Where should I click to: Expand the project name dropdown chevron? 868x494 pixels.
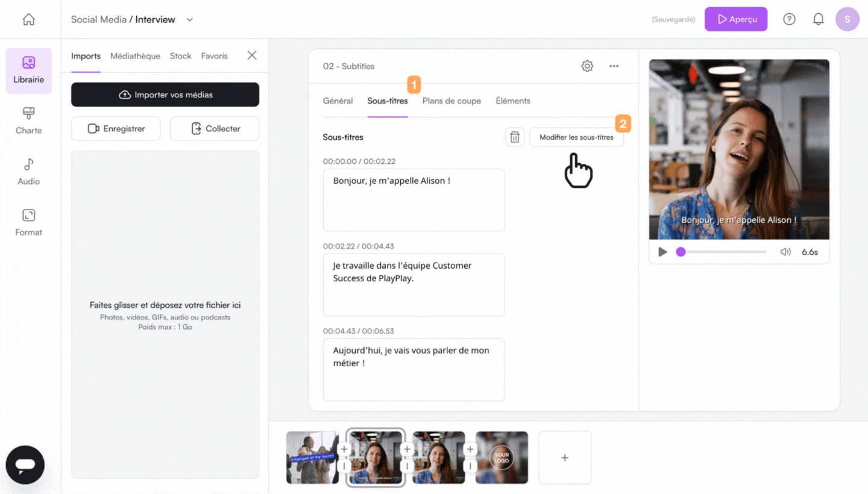190,19
